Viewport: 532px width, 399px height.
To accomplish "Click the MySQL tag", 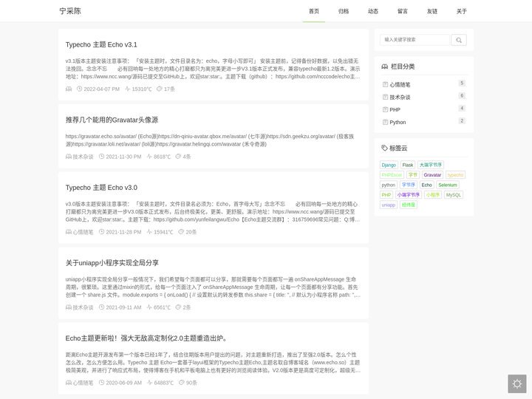I will (x=453, y=195).
